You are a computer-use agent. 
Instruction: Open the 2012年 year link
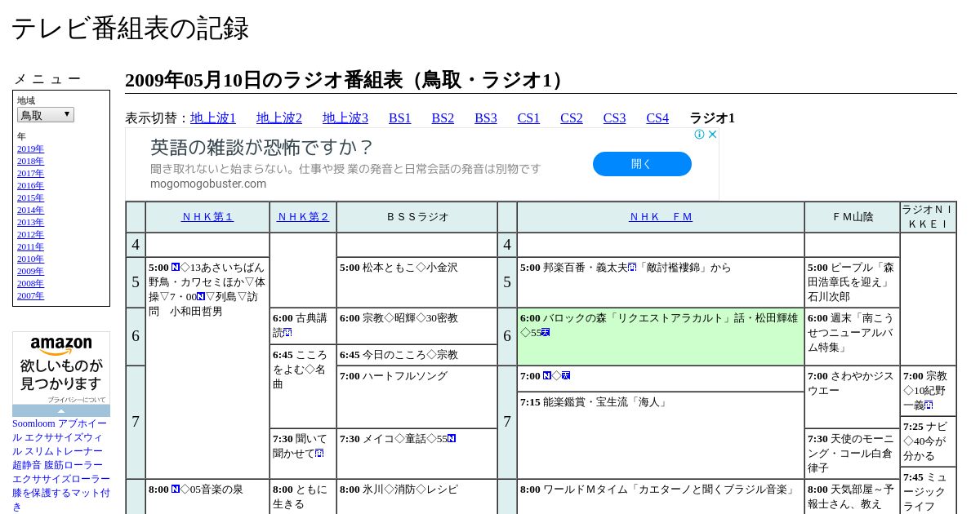coord(30,234)
